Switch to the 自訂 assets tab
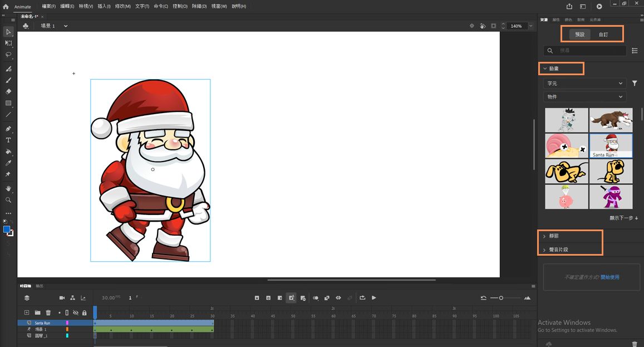The height and width of the screenshot is (347, 644). (603, 35)
